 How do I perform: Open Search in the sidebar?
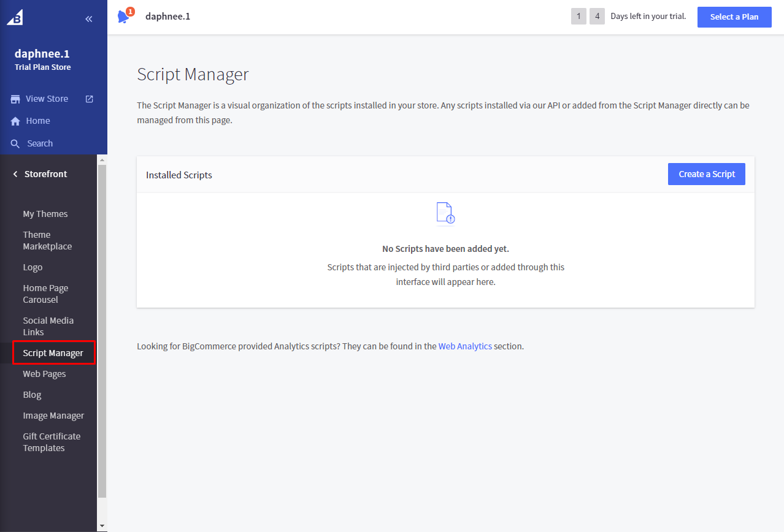click(40, 143)
